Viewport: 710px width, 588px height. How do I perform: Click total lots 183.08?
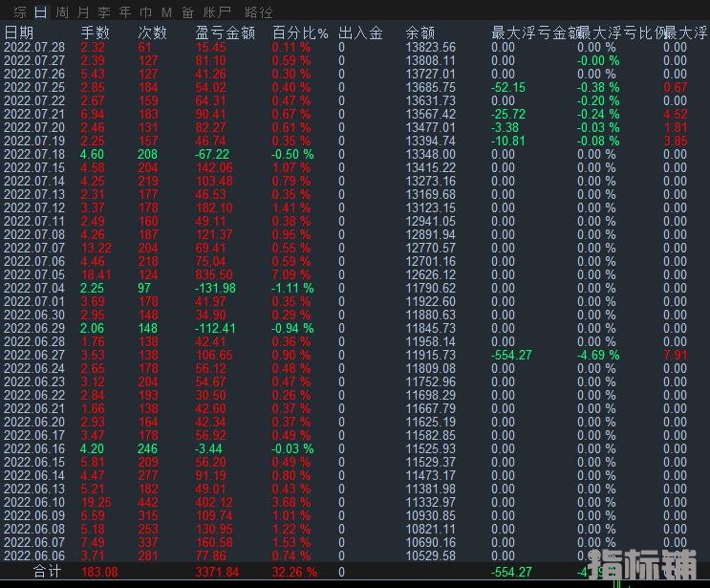click(99, 572)
